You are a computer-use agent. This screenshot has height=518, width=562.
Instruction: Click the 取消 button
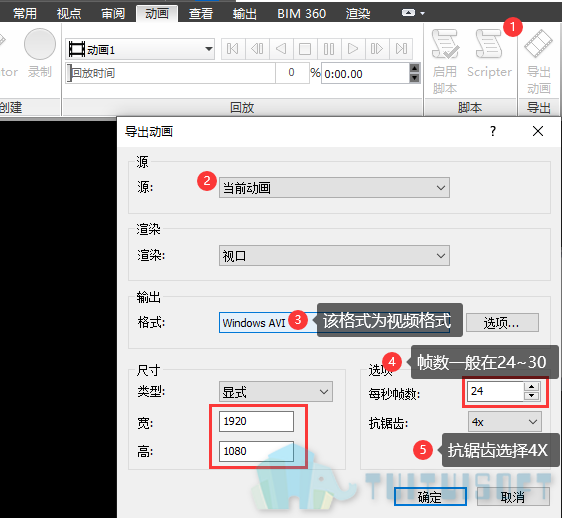[513, 497]
